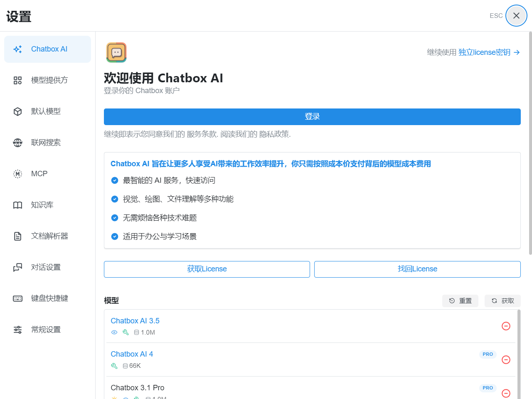Select the 联网搜索 globe icon in sidebar

pyautogui.click(x=17, y=143)
